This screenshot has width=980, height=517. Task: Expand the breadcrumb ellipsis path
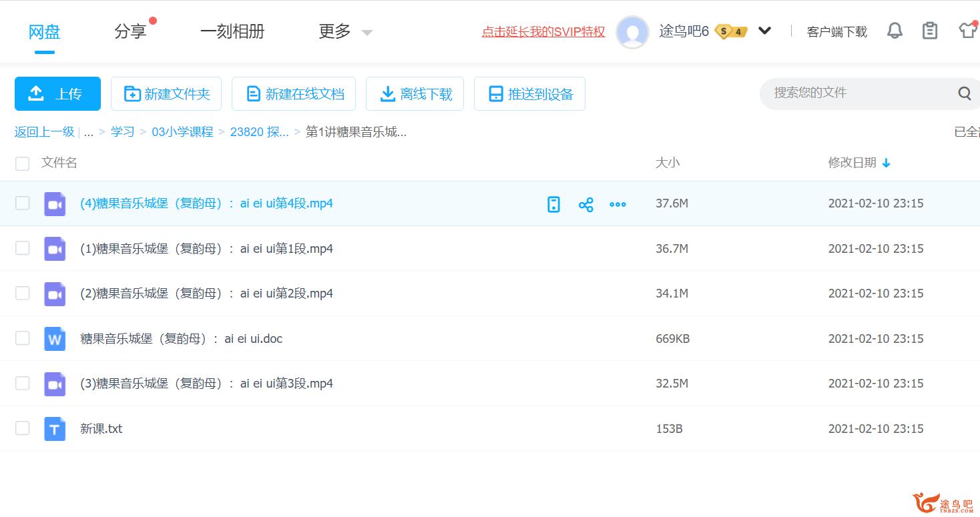pyautogui.click(x=88, y=132)
